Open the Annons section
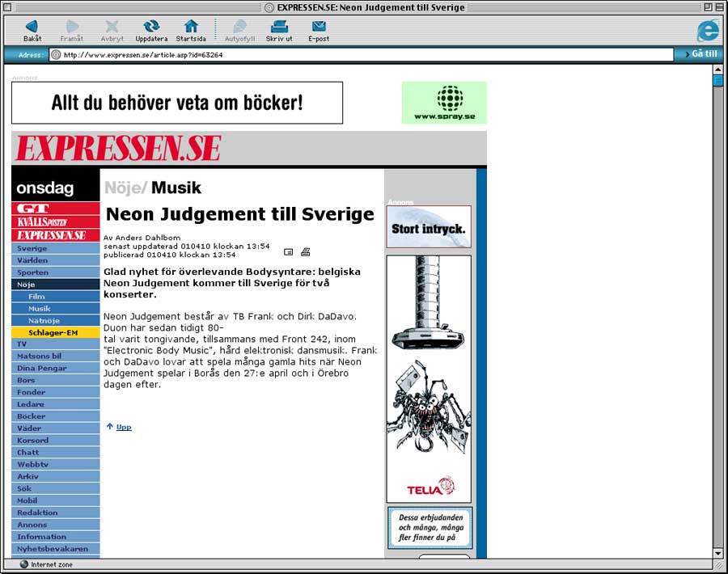Image resolution: width=728 pixels, height=574 pixels. tap(55, 525)
